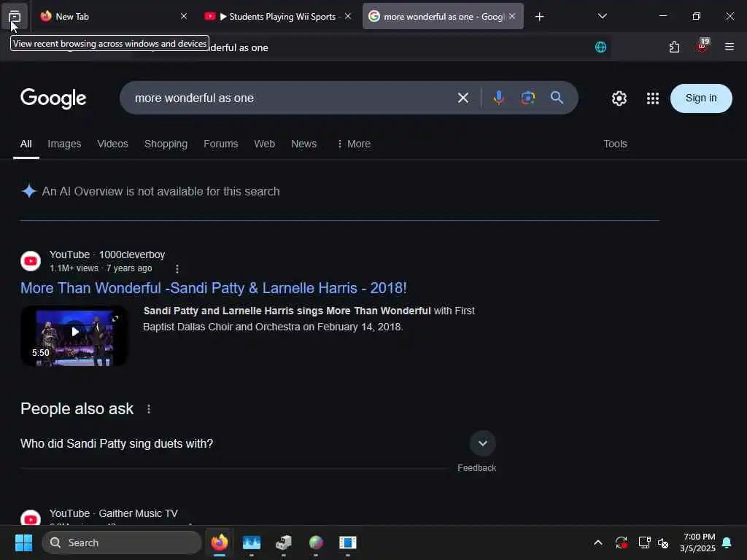
Task: Open the Firefox hamburger application menu
Action: [729, 47]
